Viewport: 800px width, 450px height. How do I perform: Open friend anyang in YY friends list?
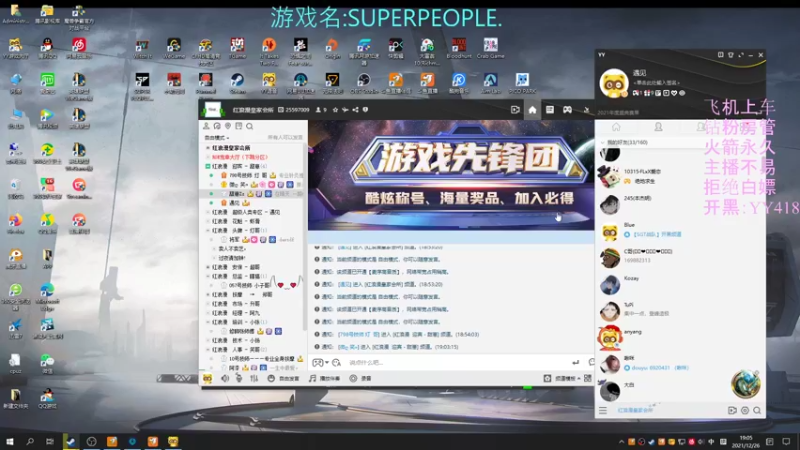[x=680, y=338]
